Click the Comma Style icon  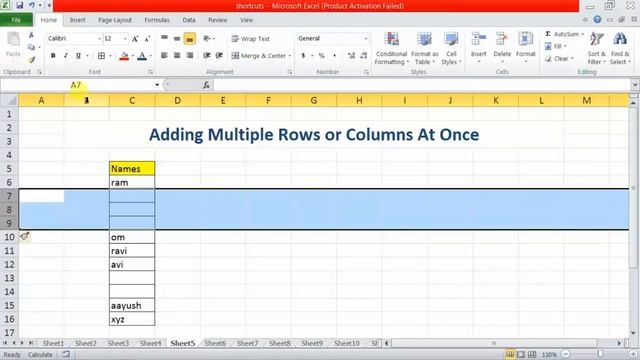click(x=334, y=56)
